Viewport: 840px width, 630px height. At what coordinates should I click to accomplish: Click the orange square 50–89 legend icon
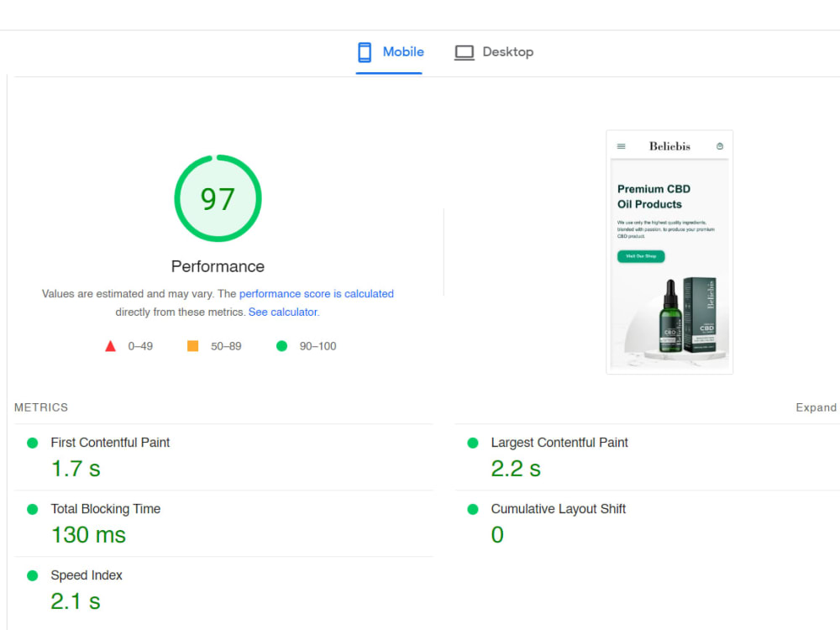[193, 346]
